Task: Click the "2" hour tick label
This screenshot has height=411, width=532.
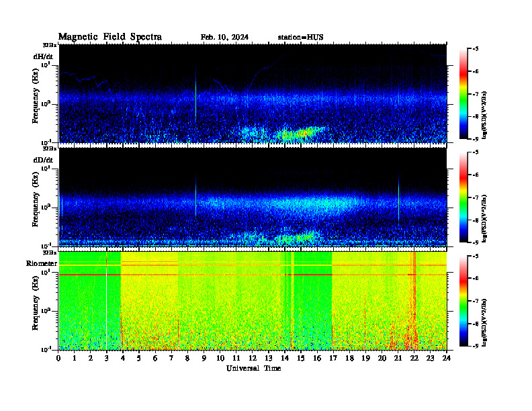Action: pos(91,358)
